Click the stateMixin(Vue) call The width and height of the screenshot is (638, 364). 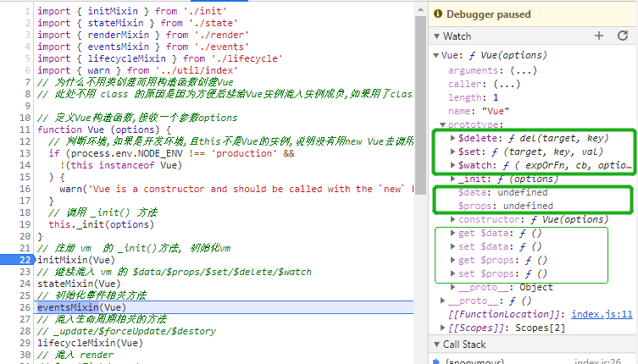pyautogui.click(x=79, y=284)
